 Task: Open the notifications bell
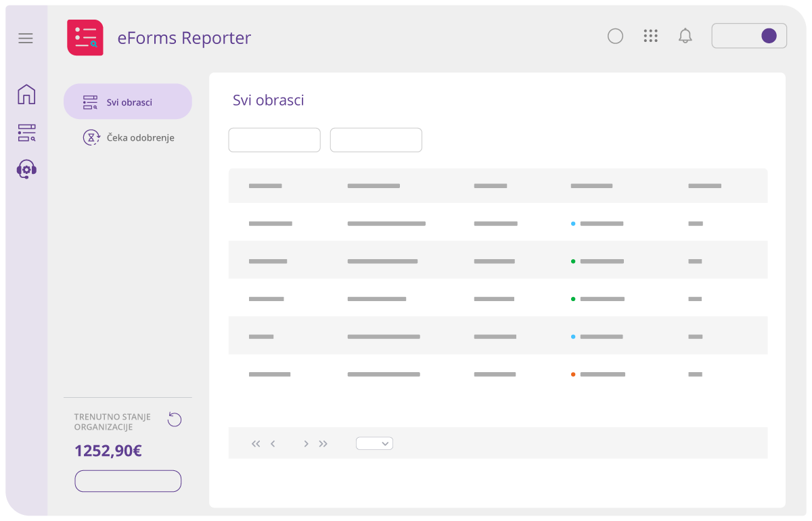tap(685, 36)
